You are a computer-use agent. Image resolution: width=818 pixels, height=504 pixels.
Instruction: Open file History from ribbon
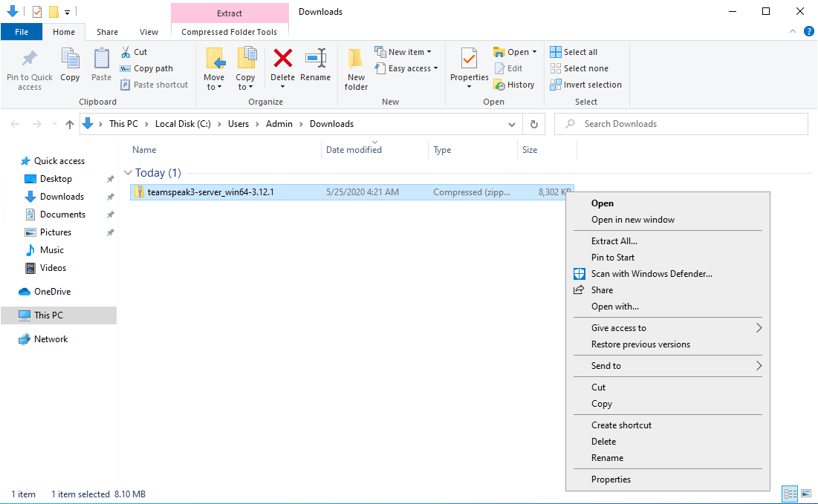click(x=514, y=85)
